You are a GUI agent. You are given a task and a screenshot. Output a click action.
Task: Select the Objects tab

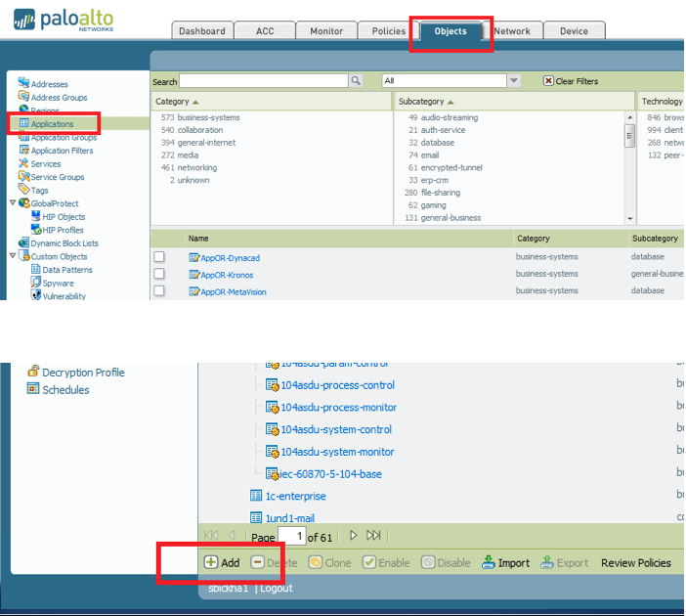450,30
